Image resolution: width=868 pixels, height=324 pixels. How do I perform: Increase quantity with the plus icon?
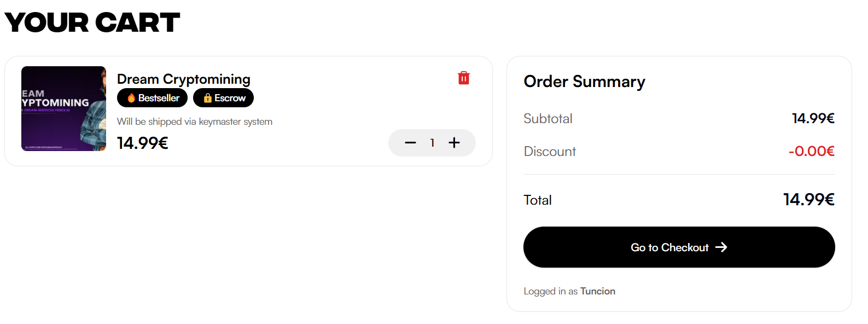454,143
